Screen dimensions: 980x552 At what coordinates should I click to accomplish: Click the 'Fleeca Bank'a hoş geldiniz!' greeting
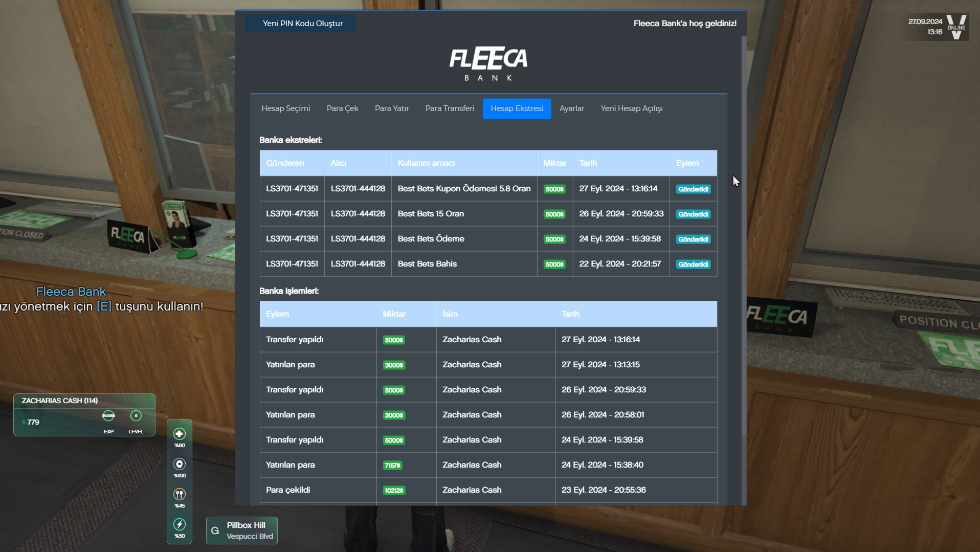[685, 24]
